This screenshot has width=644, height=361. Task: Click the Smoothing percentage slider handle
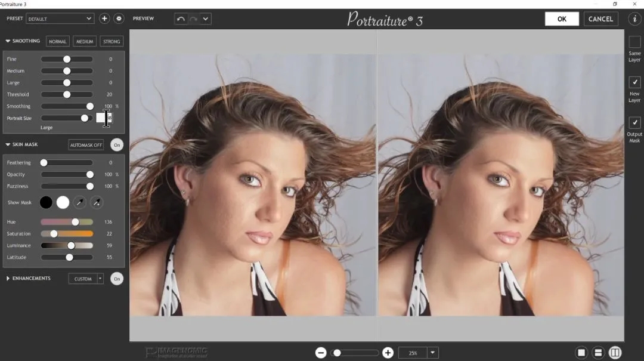(90, 106)
